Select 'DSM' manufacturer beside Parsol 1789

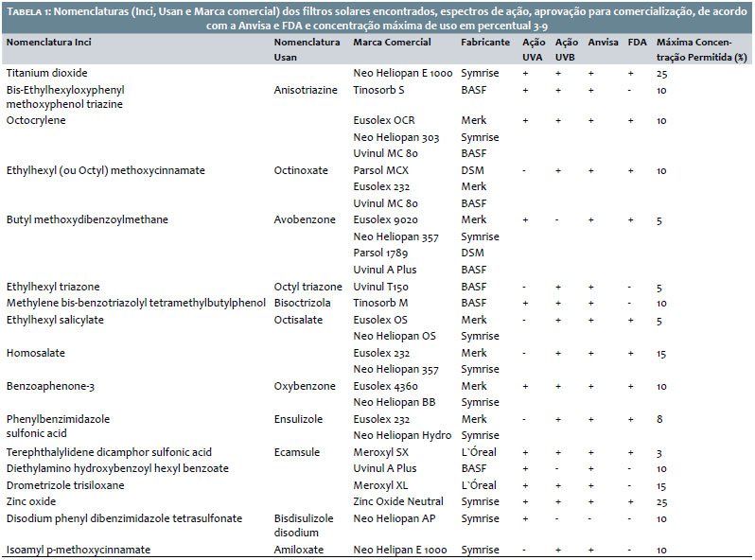pos(472,254)
